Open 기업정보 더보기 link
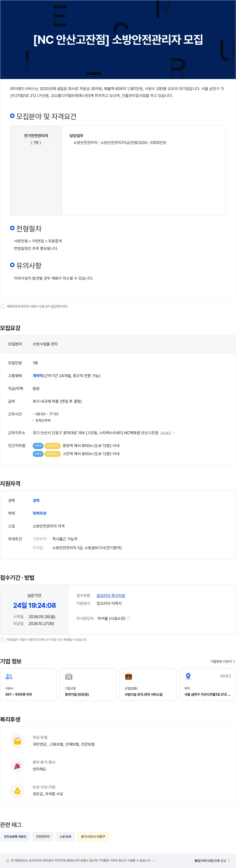The image size is (236, 868). [223, 661]
